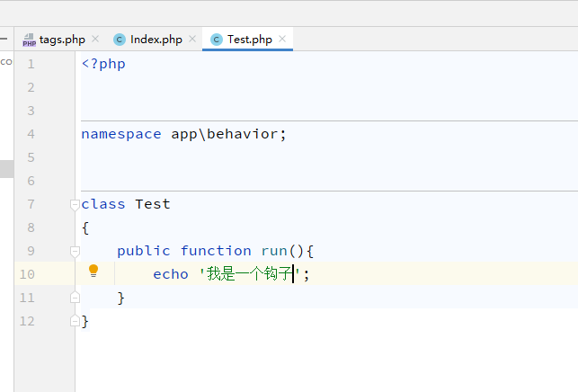This screenshot has height=392, width=578.
Task: Click the hide panel dash icon
Action: point(3,40)
